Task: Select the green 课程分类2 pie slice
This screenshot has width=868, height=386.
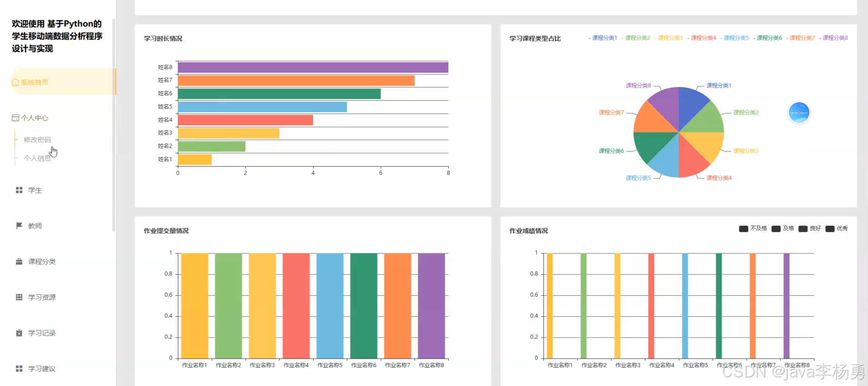Action: click(x=705, y=121)
